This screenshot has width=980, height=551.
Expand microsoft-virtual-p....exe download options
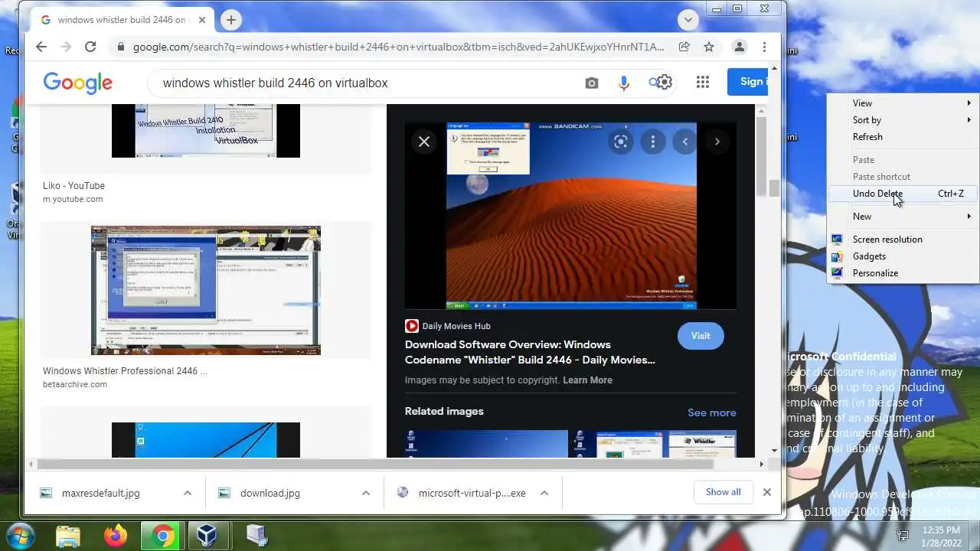tap(544, 493)
